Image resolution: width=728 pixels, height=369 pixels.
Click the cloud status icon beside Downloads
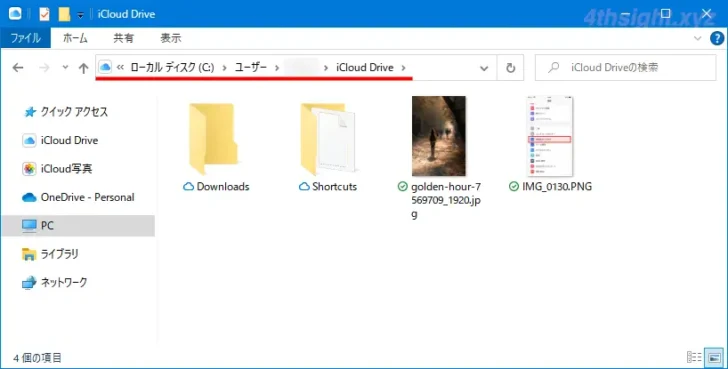coord(188,187)
